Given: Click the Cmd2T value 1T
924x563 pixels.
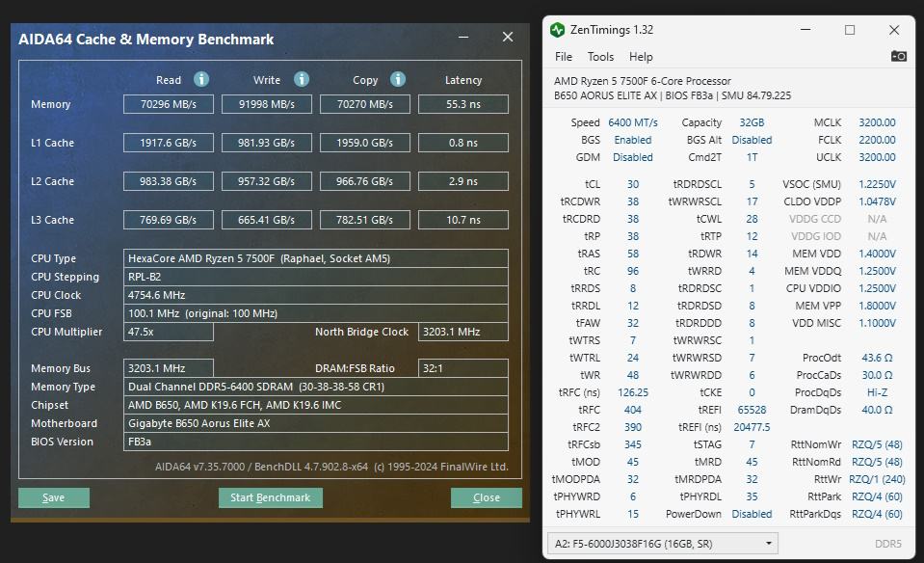Looking at the screenshot, I should coord(752,157).
